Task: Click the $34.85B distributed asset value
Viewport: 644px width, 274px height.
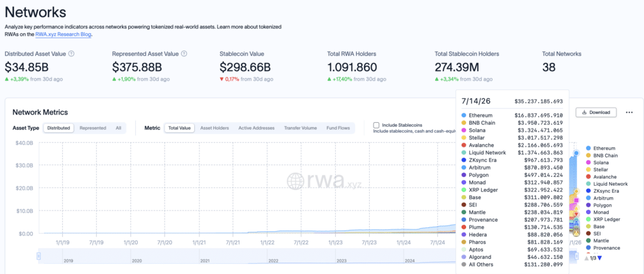Action: tap(28, 67)
